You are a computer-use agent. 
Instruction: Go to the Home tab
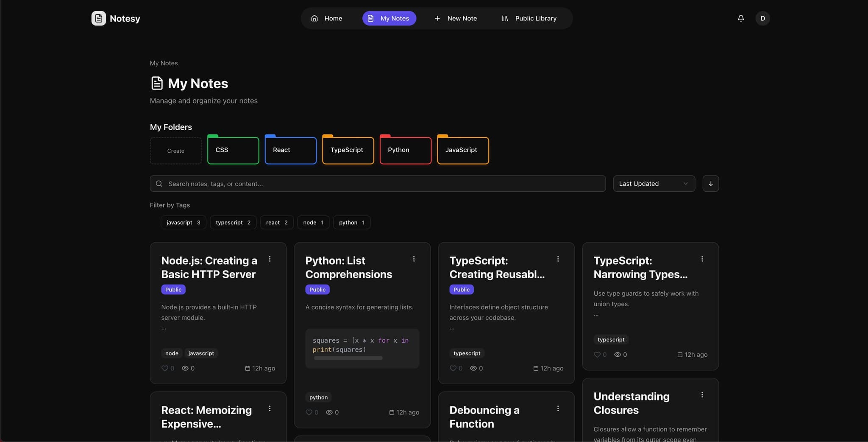pos(326,18)
